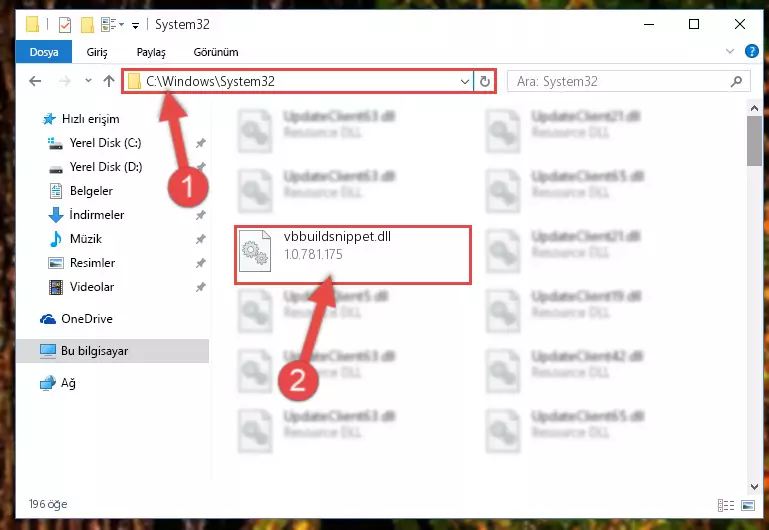Screen dimensions: 769x530
Task: Open the recent locations dropdown
Action: point(88,80)
